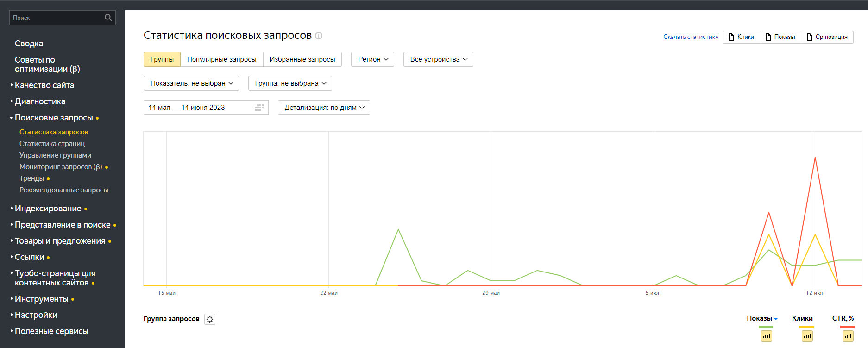Toggle the Клики chart line button

click(x=807, y=336)
